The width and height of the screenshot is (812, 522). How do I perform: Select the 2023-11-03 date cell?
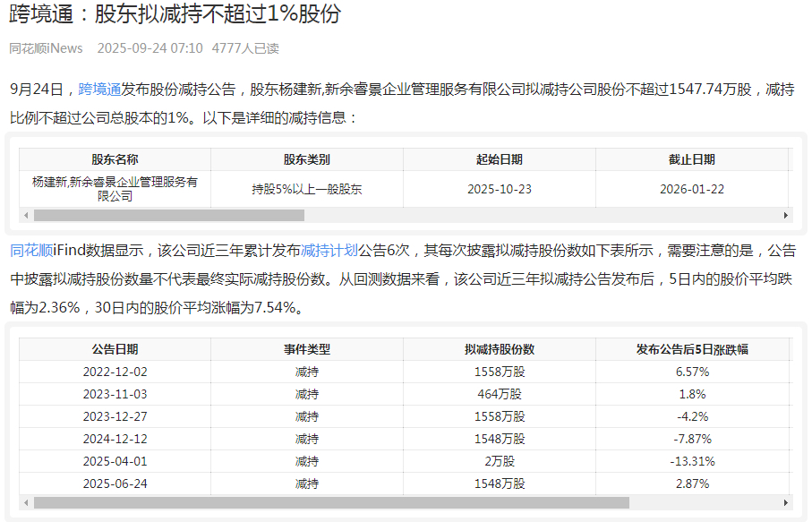[115, 394]
